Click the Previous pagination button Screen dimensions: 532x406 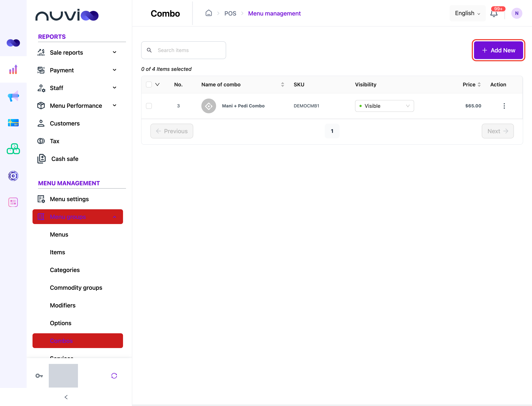tap(172, 131)
